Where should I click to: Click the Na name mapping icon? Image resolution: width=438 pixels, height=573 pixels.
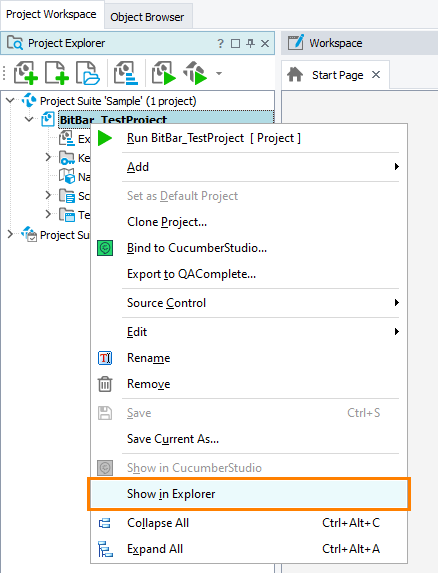(x=67, y=176)
